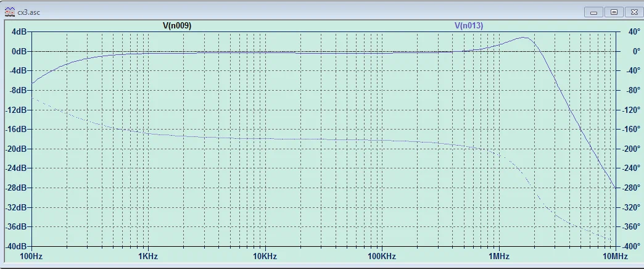644x269 pixels.
Task: Close the cx3.asc plot window
Action: [635, 12]
